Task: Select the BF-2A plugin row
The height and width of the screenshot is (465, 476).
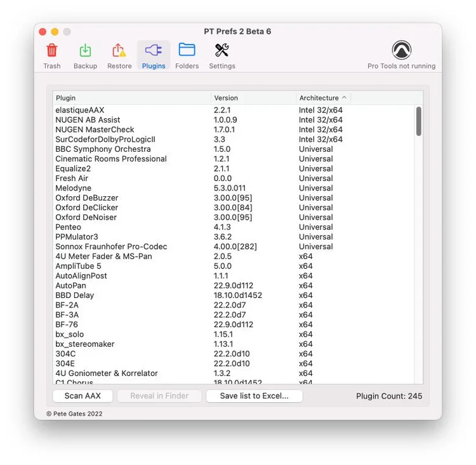Action: (x=233, y=305)
